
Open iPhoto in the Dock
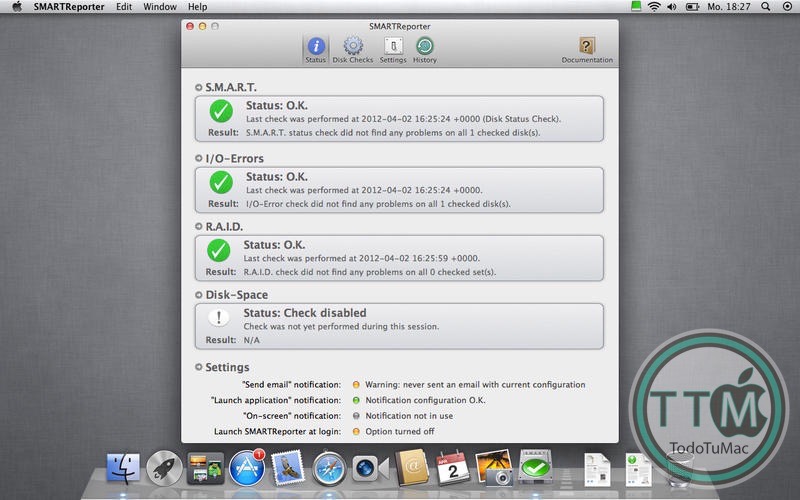click(494, 467)
